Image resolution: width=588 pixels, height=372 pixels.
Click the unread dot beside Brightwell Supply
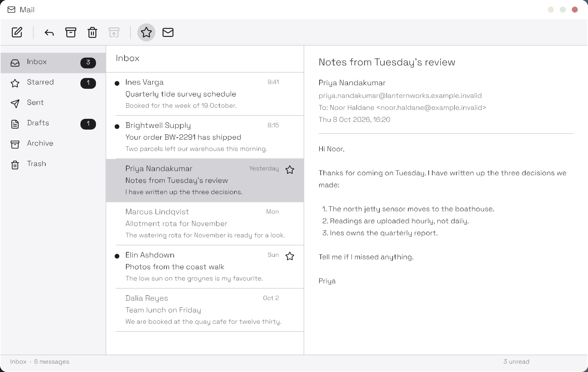tap(117, 127)
